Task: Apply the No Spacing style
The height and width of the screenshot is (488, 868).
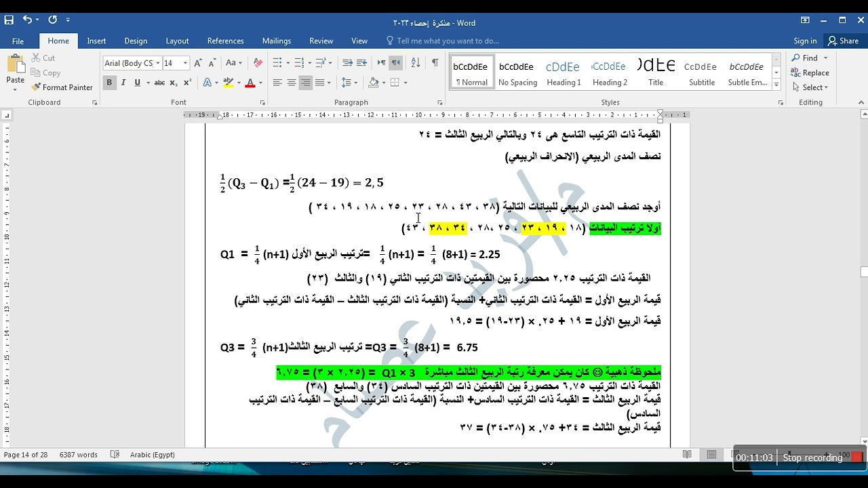Action: [517, 73]
